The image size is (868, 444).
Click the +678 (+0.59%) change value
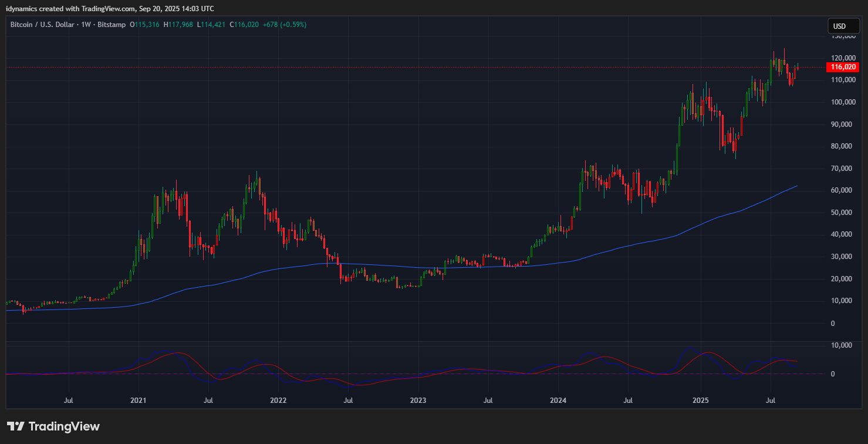[285, 25]
